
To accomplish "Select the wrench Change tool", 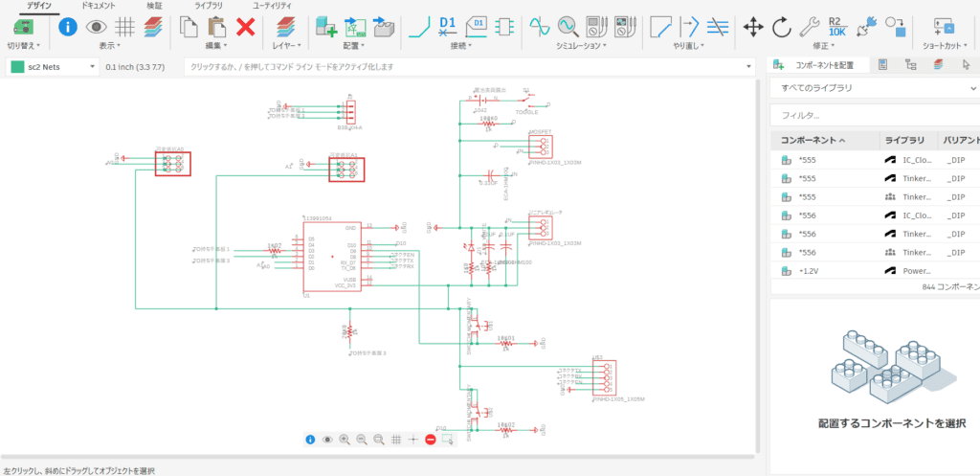I will coord(809,26).
